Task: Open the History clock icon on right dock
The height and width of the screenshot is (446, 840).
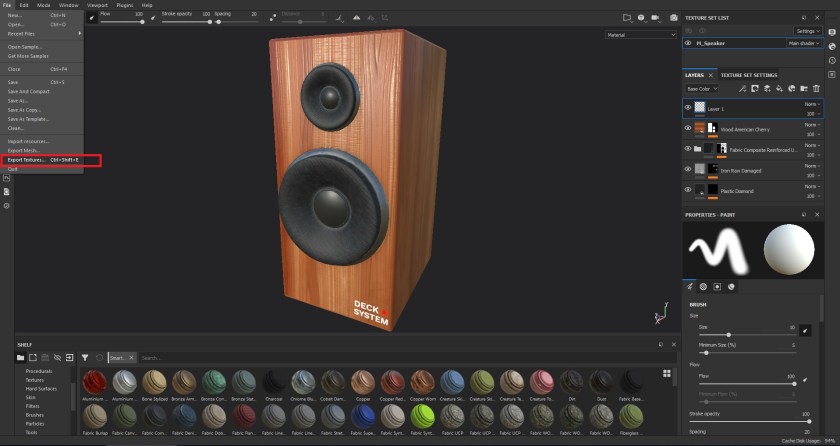Action: pos(832,61)
